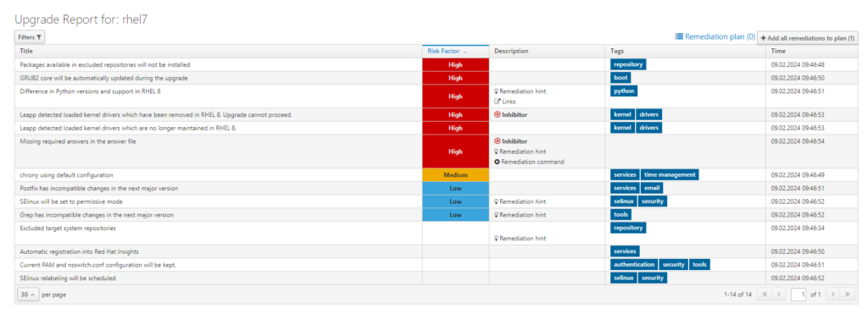Viewport: 868px width, 314px height.
Task: Select 'Grep has incompatible changes' title
Action: click(x=97, y=214)
